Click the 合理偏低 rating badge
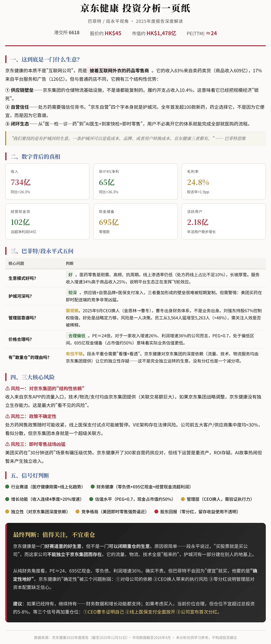271x644 pixels. click(77, 336)
